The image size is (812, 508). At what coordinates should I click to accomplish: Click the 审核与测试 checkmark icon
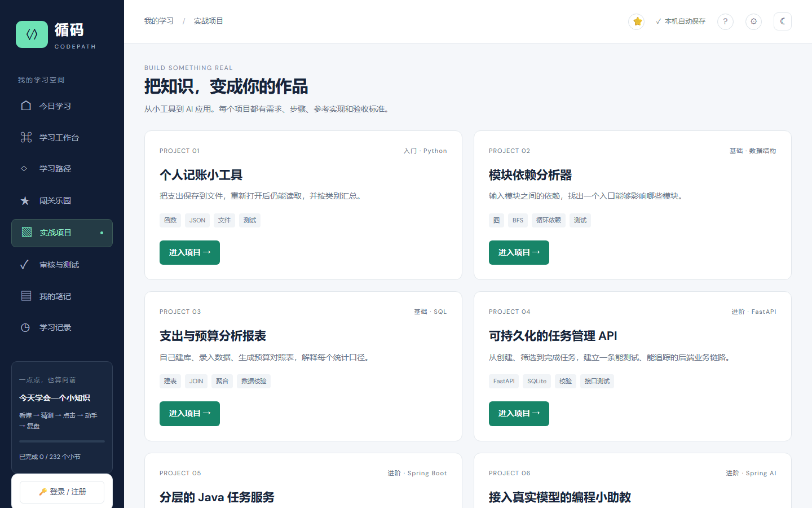click(24, 264)
